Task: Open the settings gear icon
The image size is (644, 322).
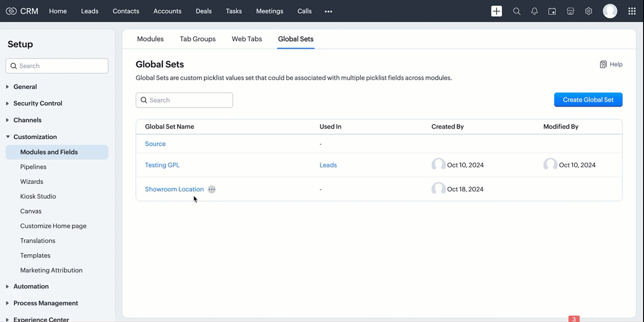Action: [588, 11]
